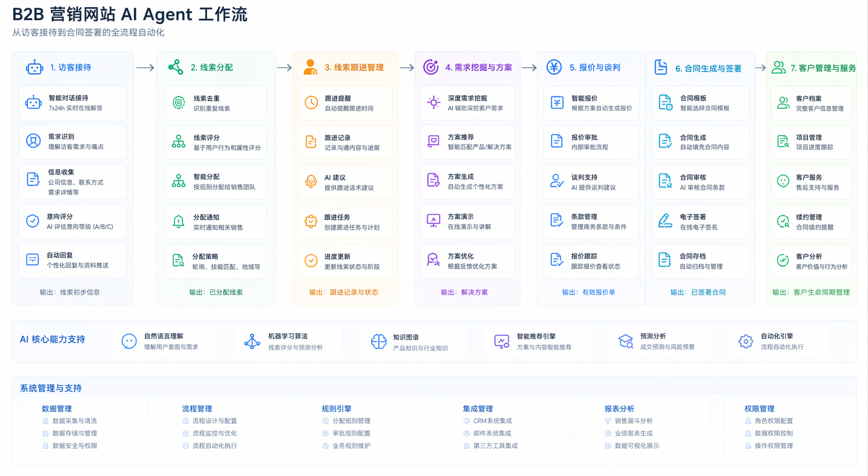868x476 pixels.
Task: Click the graduation cap icon in 预测分析 card
Action: point(625,341)
